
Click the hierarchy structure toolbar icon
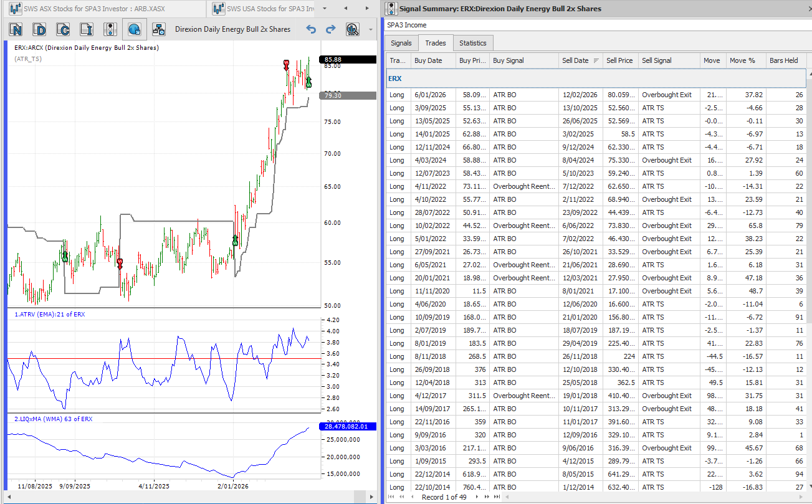159,29
